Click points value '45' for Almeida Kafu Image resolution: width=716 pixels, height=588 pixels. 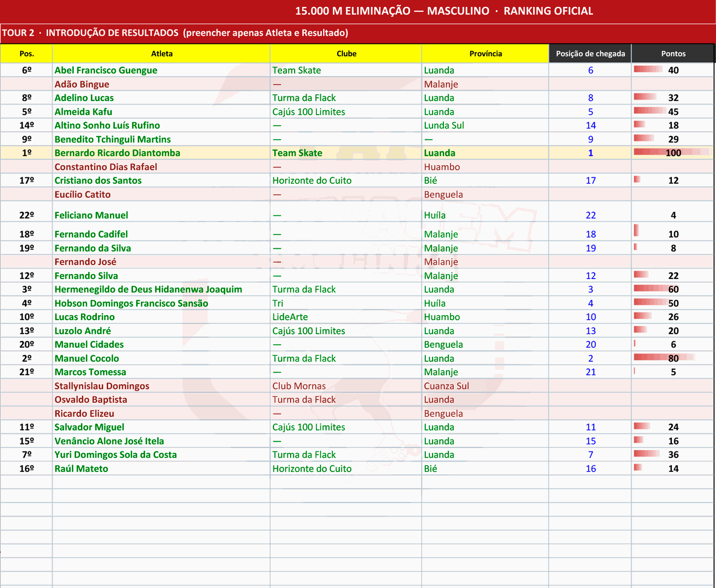tap(673, 111)
